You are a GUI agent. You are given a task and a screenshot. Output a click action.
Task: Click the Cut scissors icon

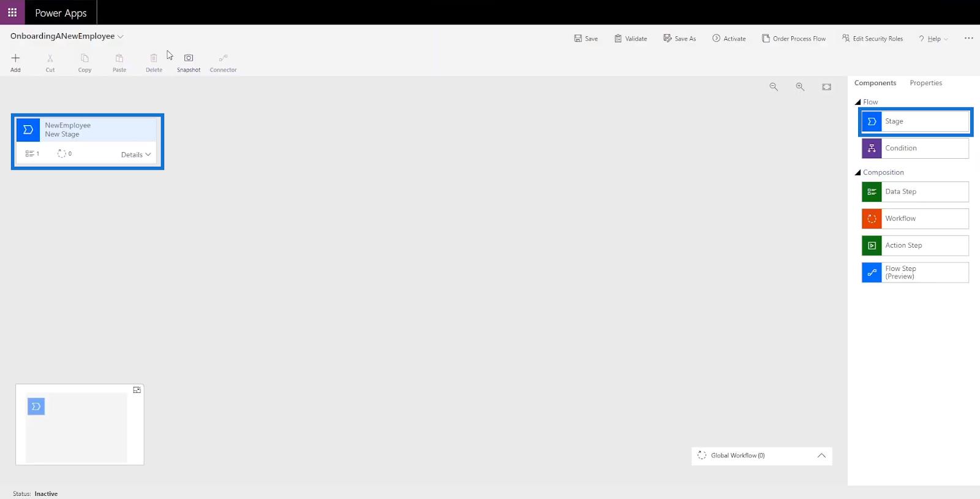click(50, 58)
